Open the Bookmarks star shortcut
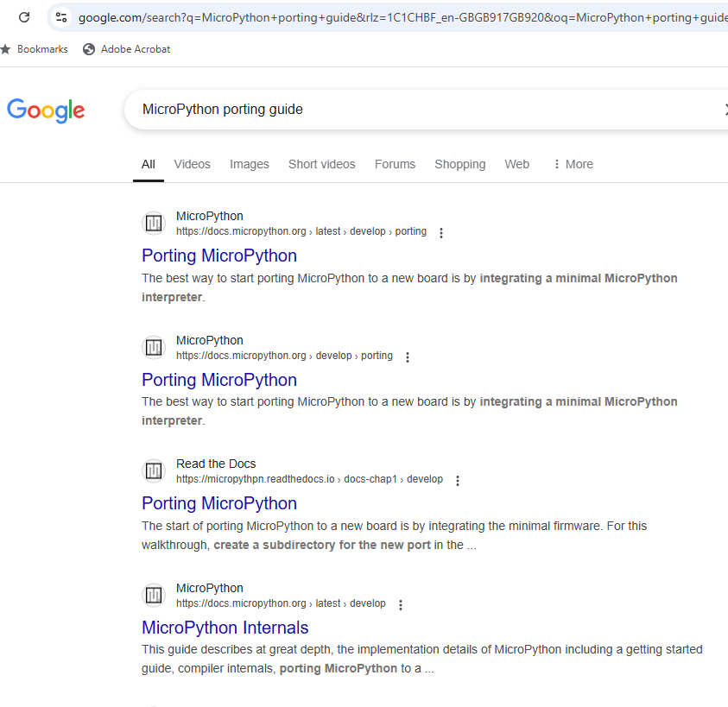 tap(35, 49)
